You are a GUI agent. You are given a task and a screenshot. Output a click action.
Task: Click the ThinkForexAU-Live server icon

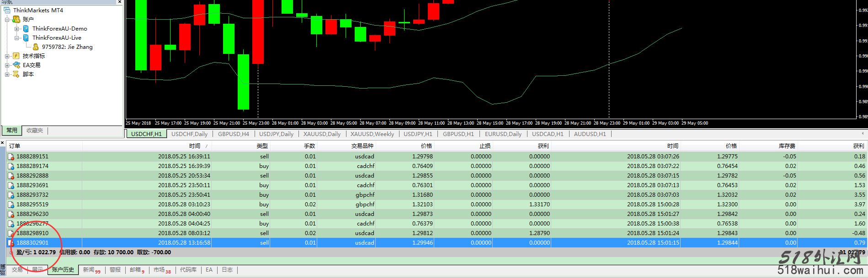(26, 37)
